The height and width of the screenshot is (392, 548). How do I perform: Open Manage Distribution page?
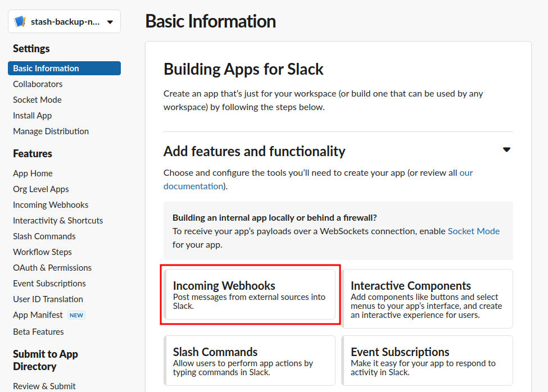[x=51, y=131]
